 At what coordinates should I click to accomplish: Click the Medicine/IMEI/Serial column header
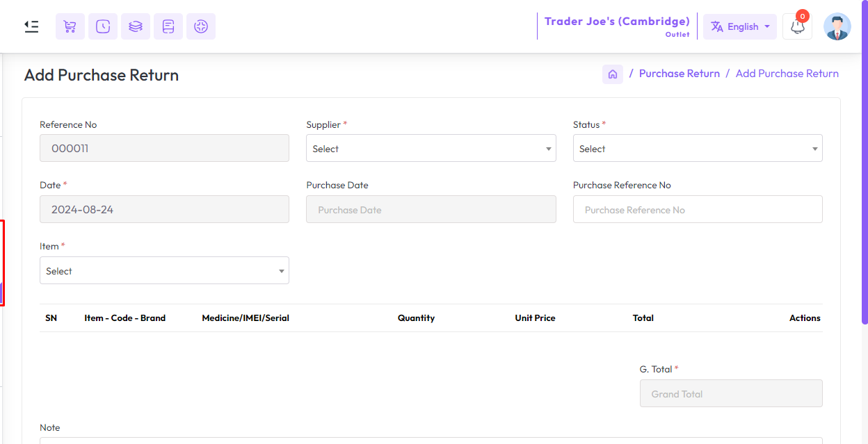246,318
